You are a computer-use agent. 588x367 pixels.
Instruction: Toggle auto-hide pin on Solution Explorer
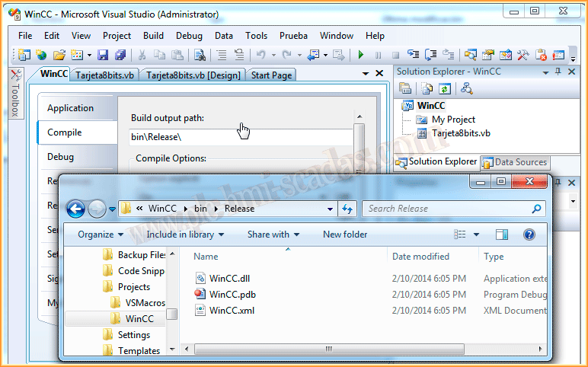pos(558,72)
